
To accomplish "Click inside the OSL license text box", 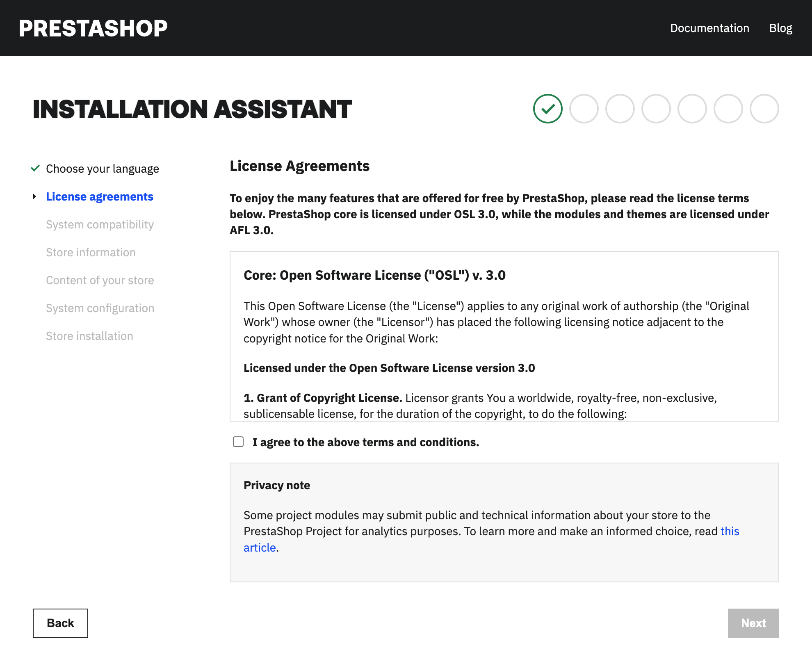I will point(504,336).
